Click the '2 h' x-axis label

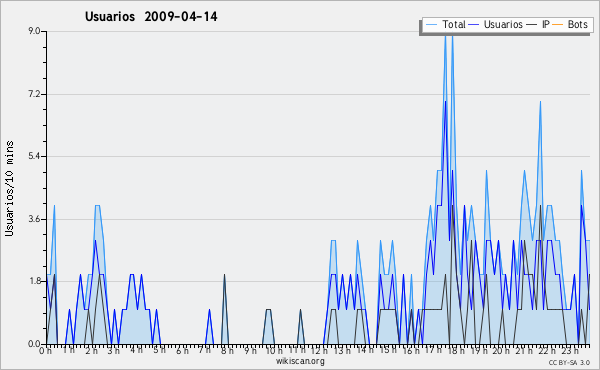click(x=91, y=350)
